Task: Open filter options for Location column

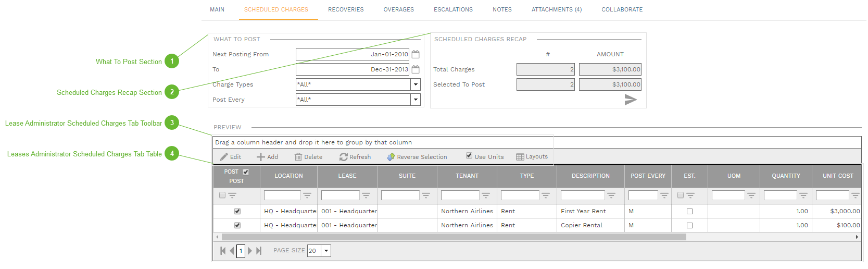Action: [x=307, y=195]
